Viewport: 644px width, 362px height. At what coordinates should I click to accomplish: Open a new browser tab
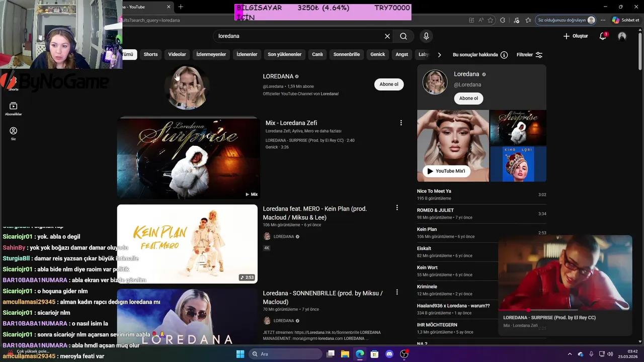click(181, 7)
